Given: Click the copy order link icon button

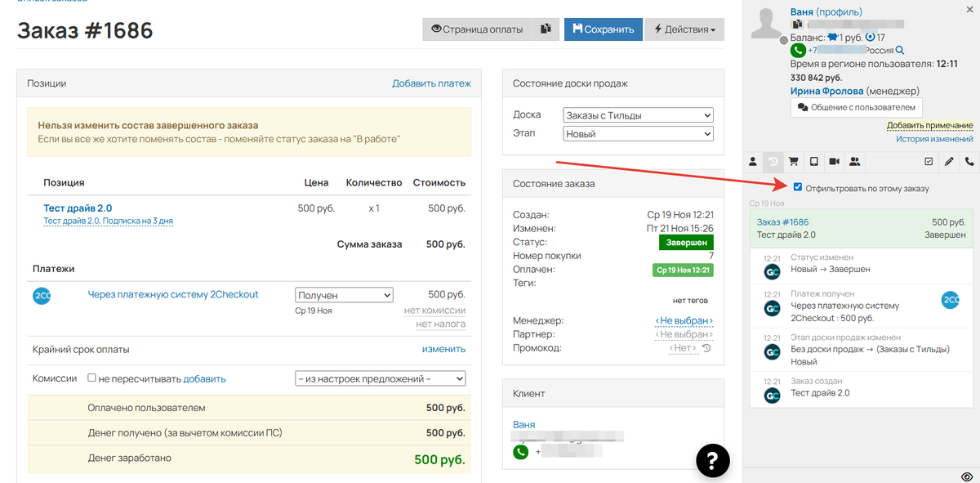Looking at the screenshot, I should click(545, 29).
